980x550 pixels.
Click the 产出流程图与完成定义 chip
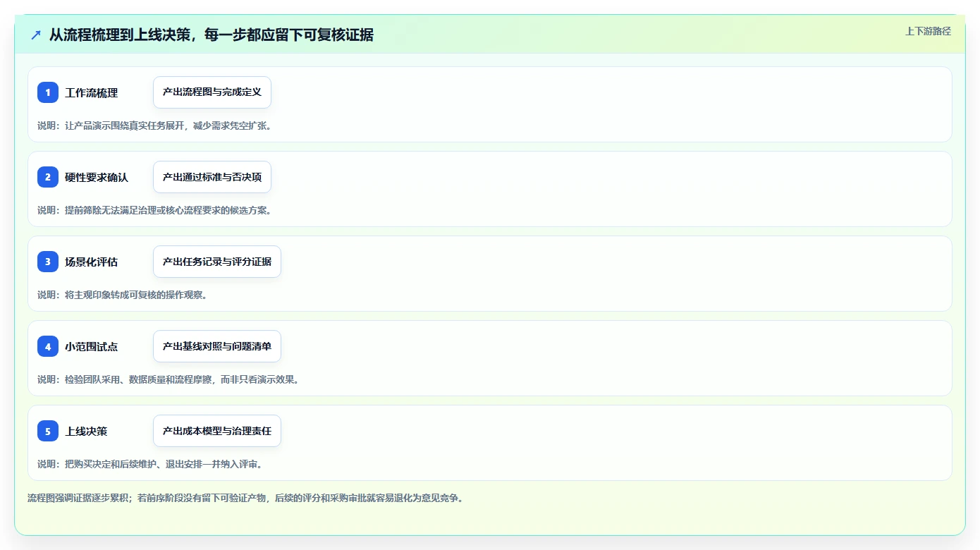pyautogui.click(x=212, y=92)
